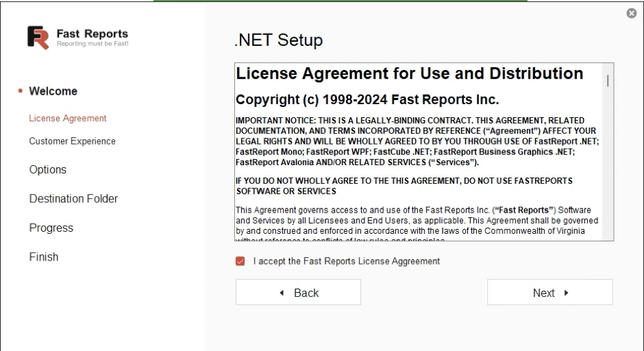
Task: Select the Finish step
Action: pyautogui.click(x=44, y=257)
